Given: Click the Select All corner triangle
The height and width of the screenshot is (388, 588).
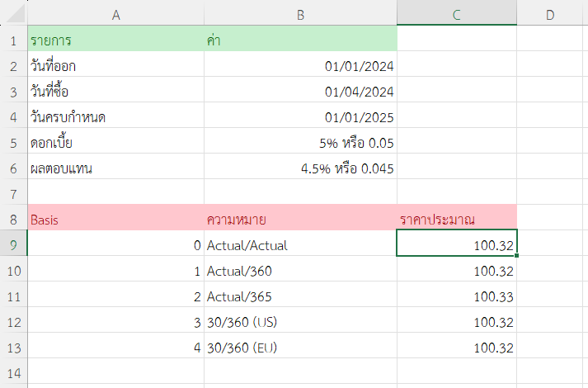Looking at the screenshot, I should click(x=16, y=14).
